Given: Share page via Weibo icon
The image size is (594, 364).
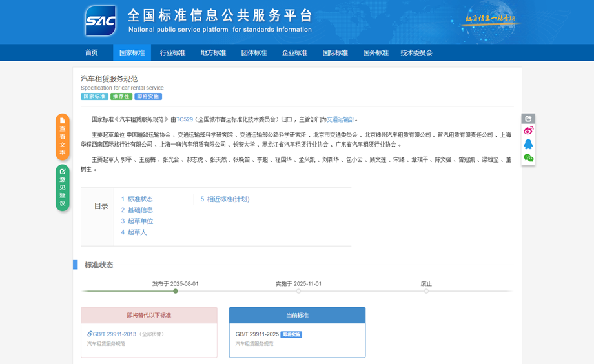Looking at the screenshot, I should click(528, 131).
